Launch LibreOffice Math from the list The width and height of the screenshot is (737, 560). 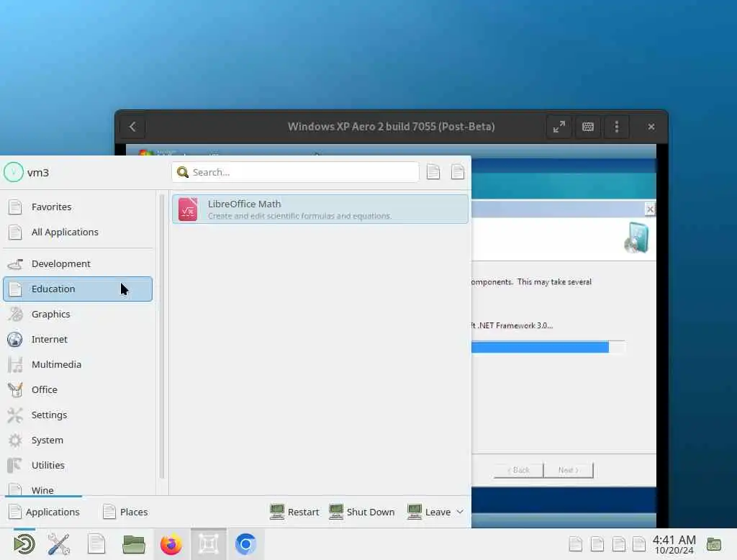pos(320,209)
